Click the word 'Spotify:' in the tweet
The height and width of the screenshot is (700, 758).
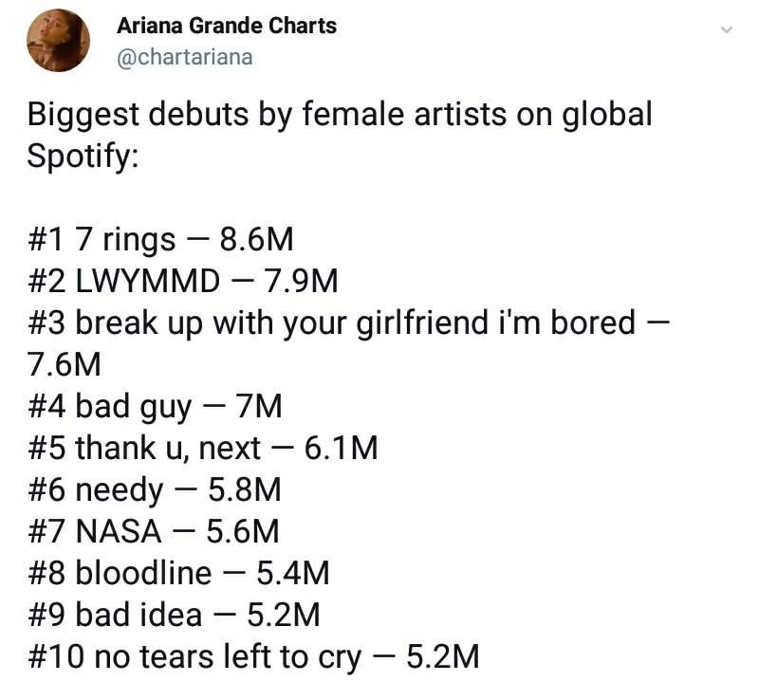pos(83,157)
